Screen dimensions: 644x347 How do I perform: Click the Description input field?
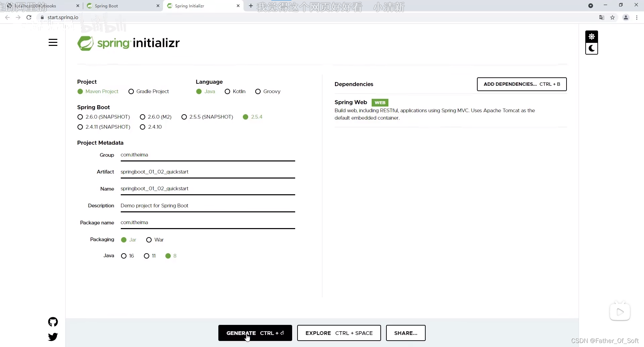(x=208, y=206)
